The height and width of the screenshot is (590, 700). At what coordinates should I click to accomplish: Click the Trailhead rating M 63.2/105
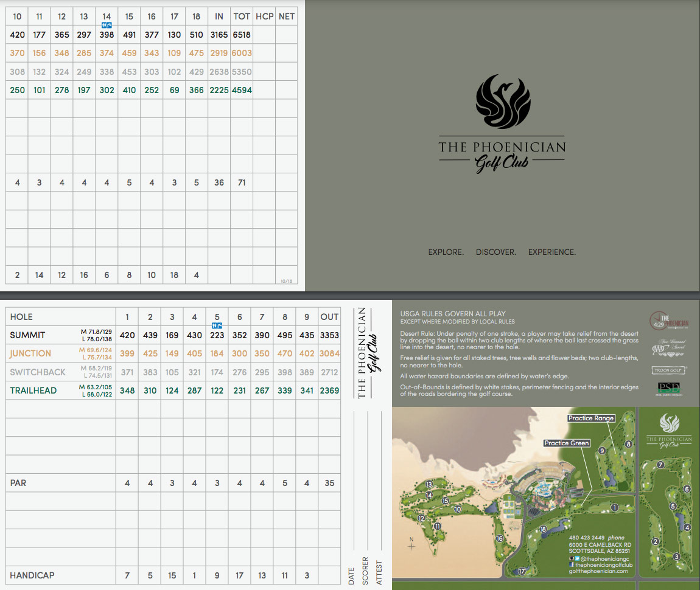[x=96, y=387]
